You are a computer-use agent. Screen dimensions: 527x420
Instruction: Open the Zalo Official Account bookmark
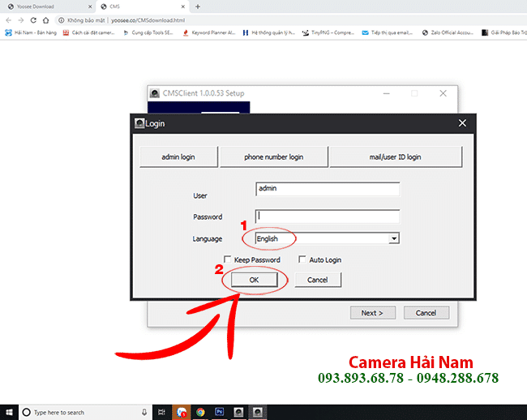click(448, 32)
